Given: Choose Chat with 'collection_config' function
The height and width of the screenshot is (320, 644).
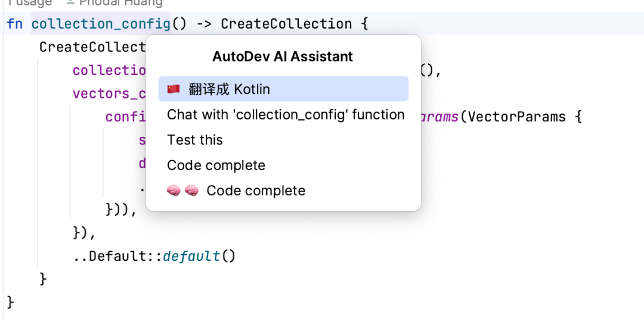Looking at the screenshot, I should click(x=286, y=115).
